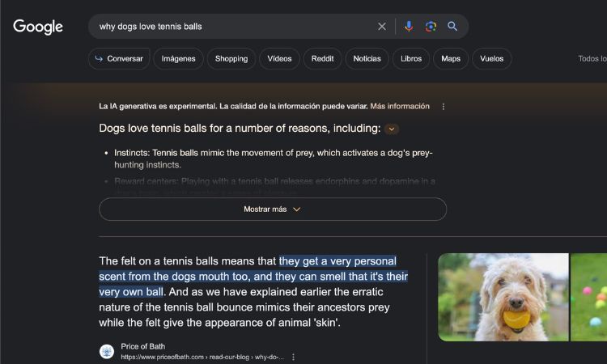Click the magnifying glass search icon

point(452,27)
